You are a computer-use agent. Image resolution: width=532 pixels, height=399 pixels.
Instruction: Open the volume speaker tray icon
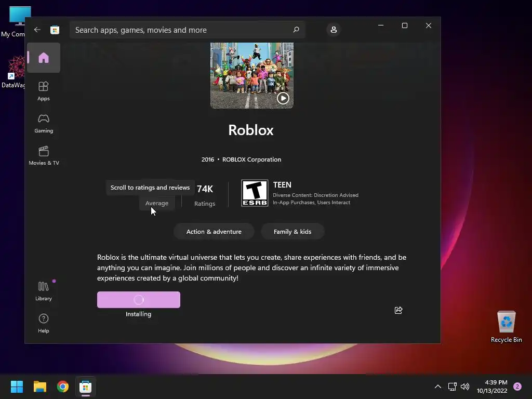click(x=465, y=387)
